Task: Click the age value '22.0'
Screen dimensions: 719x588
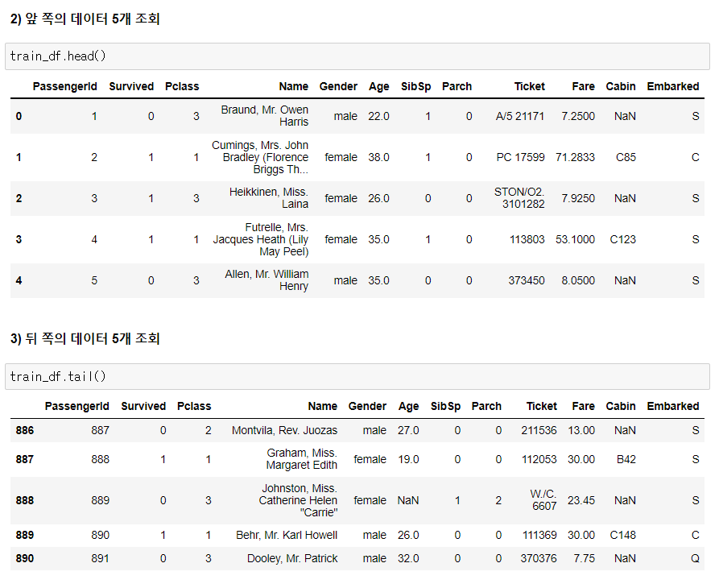Action: (x=378, y=117)
